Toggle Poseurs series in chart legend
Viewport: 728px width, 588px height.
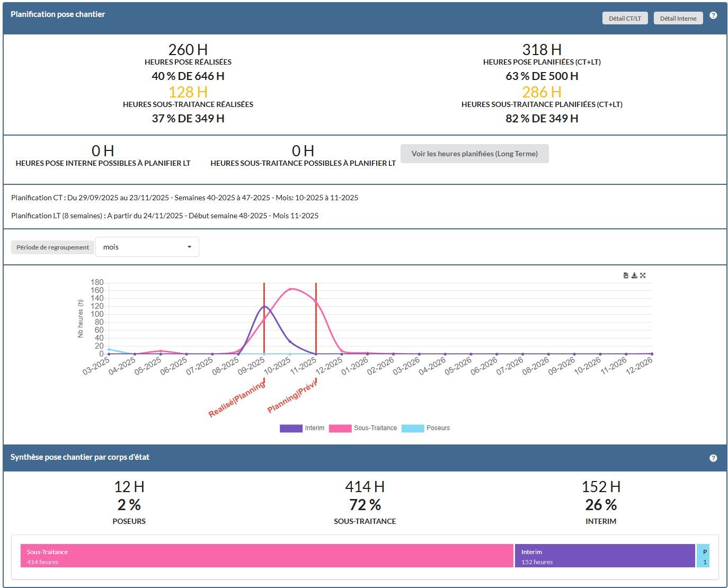(x=425, y=428)
